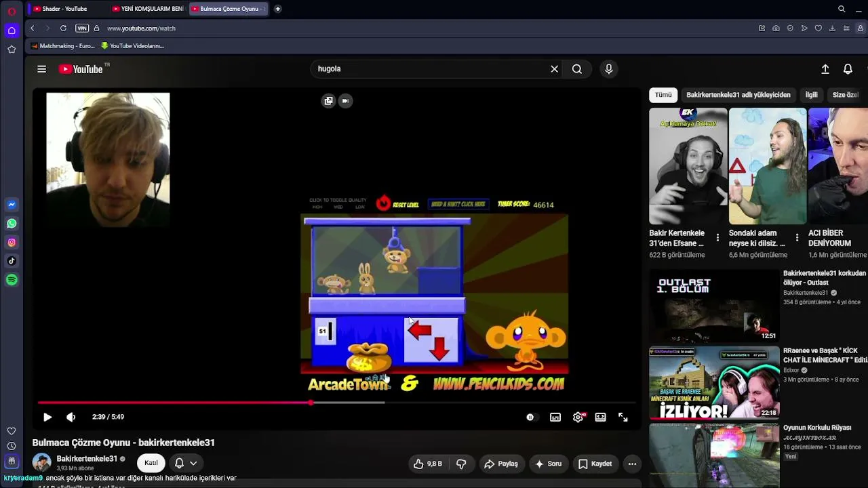This screenshot has height=488, width=868.
Task: Open Kick Chat ile Minecraft video thumbnail
Action: (x=714, y=383)
